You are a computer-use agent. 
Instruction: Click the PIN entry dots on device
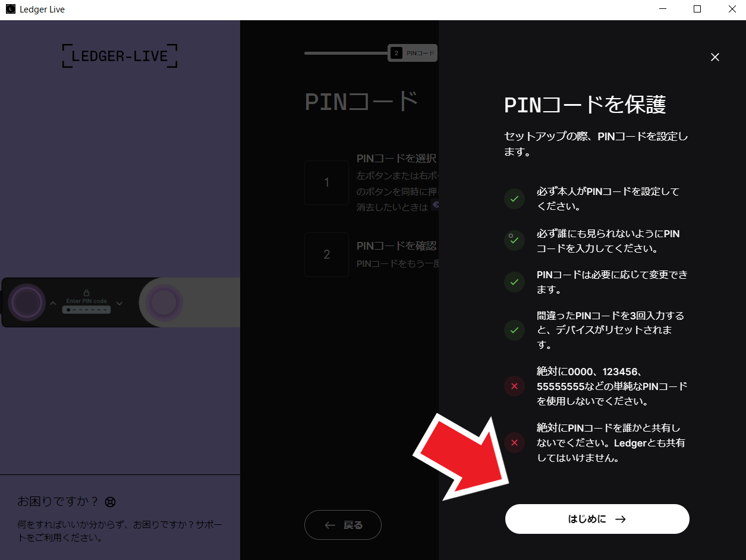point(87,310)
